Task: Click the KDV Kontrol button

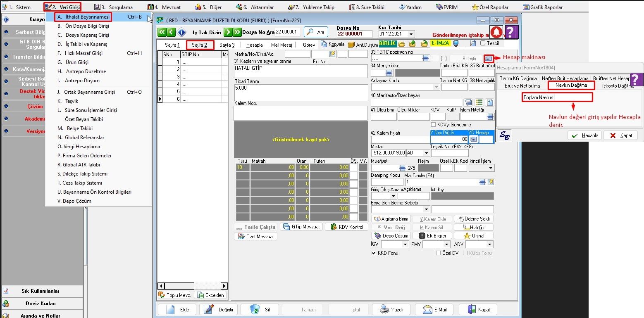Action: point(346,227)
